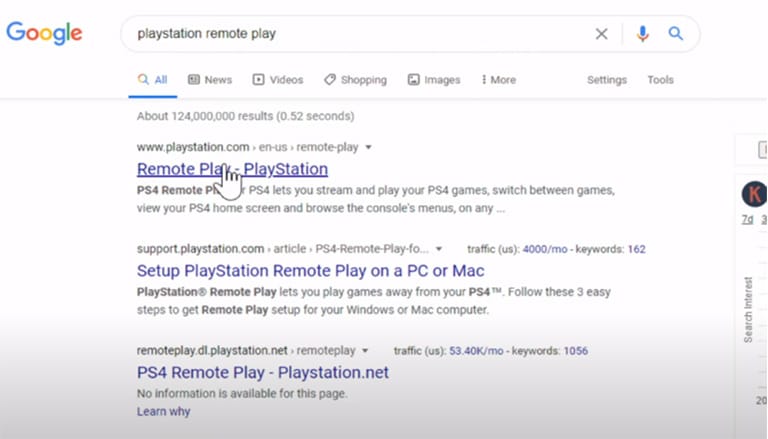Open search Settings
This screenshot has width=768, height=439.
click(x=607, y=80)
